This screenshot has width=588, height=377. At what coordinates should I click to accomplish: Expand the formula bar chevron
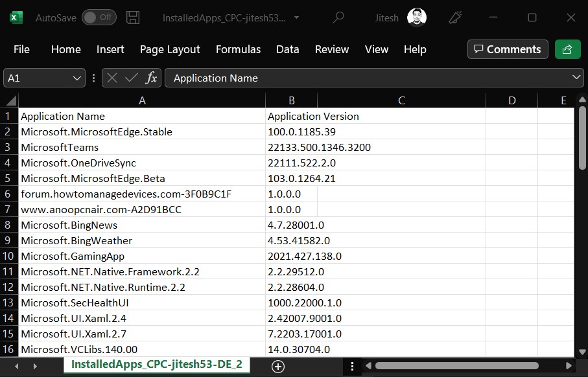pos(576,78)
